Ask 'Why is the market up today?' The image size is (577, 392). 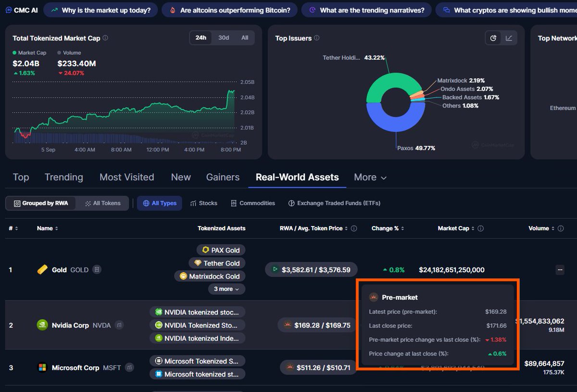point(100,10)
